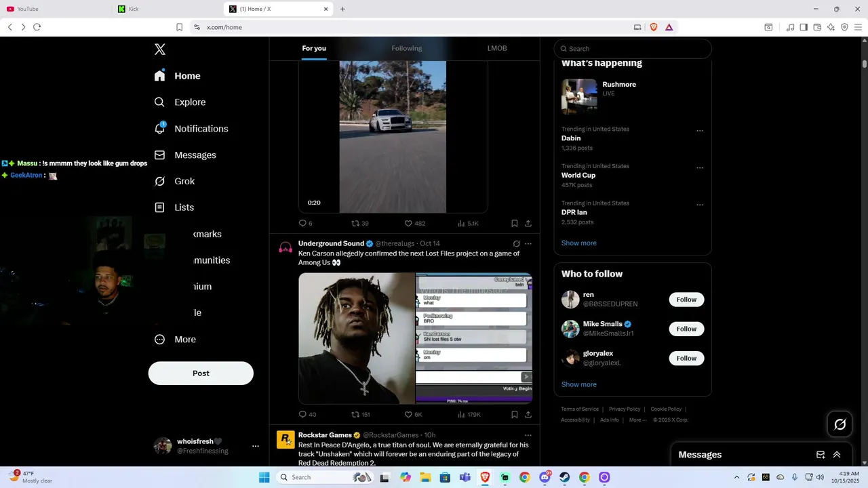Open options for the World Cup trend

pos(700,168)
